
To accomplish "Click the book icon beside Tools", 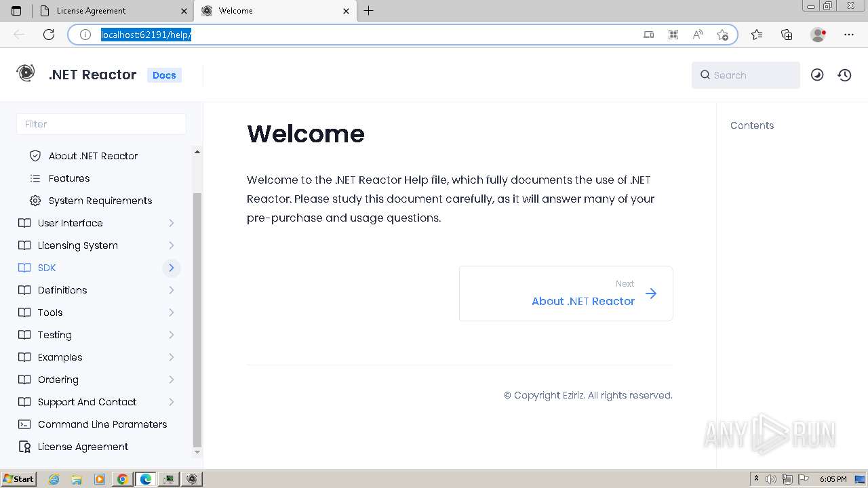I will (24, 312).
